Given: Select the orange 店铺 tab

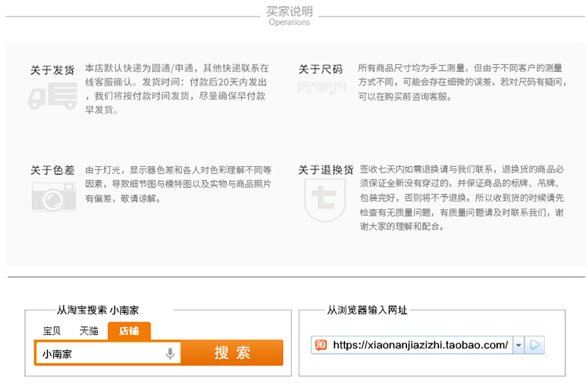Looking at the screenshot, I should coord(129,331).
